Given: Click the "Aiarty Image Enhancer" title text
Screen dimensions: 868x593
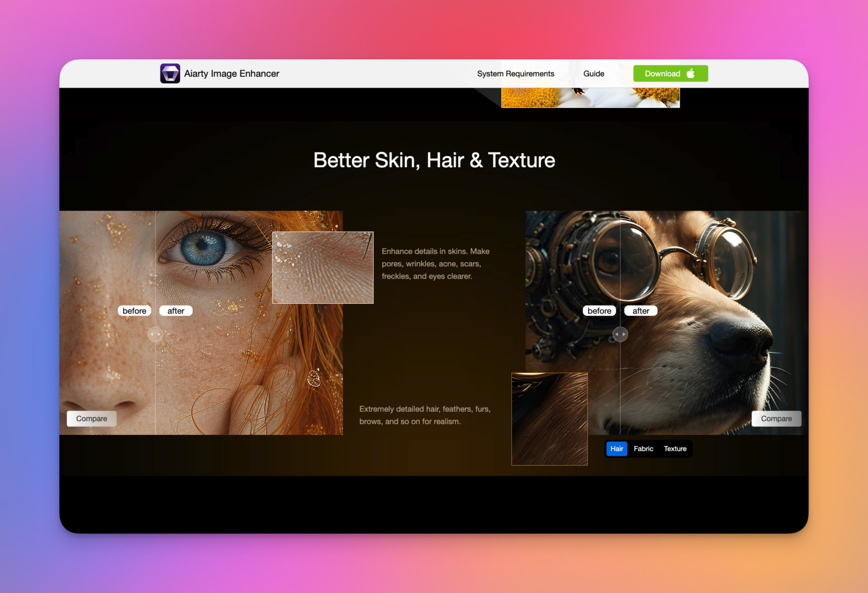Looking at the screenshot, I should pos(232,74).
